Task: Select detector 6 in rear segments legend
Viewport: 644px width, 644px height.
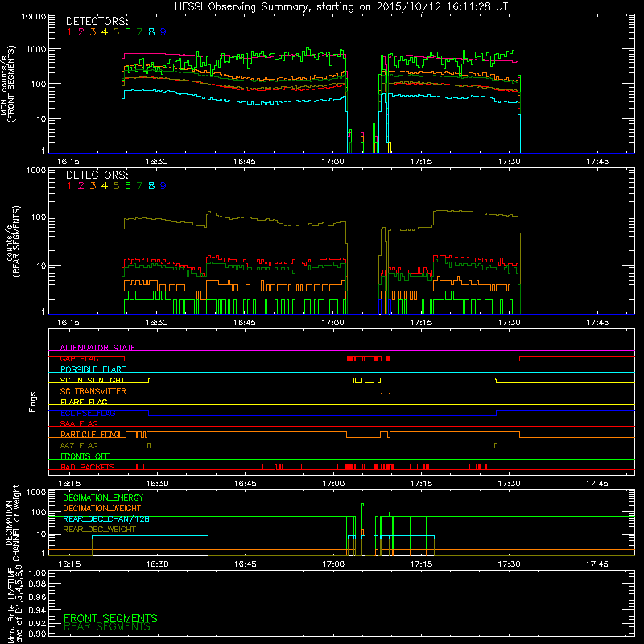Action: pos(128,186)
